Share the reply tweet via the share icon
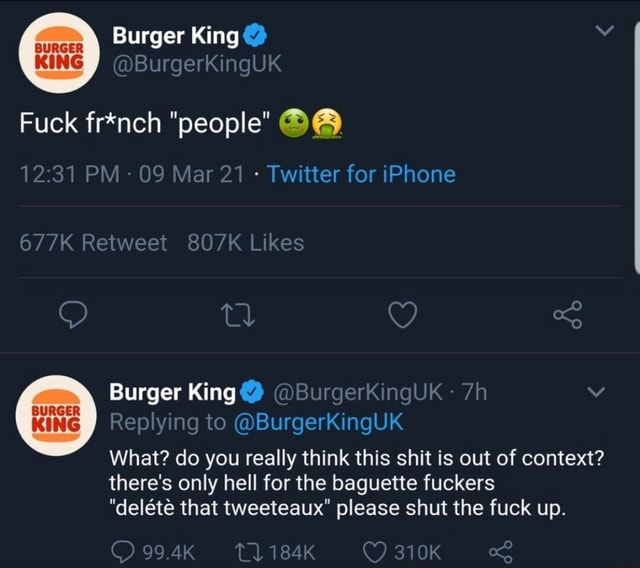The height and width of the screenshot is (568, 640). click(500, 552)
